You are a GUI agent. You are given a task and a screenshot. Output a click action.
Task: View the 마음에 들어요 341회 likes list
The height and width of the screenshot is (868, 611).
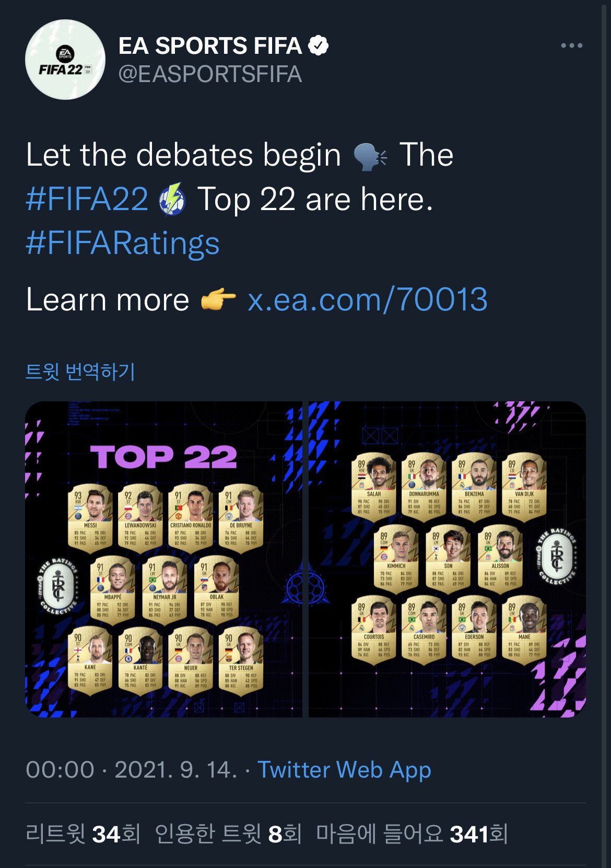pyautogui.click(x=412, y=834)
